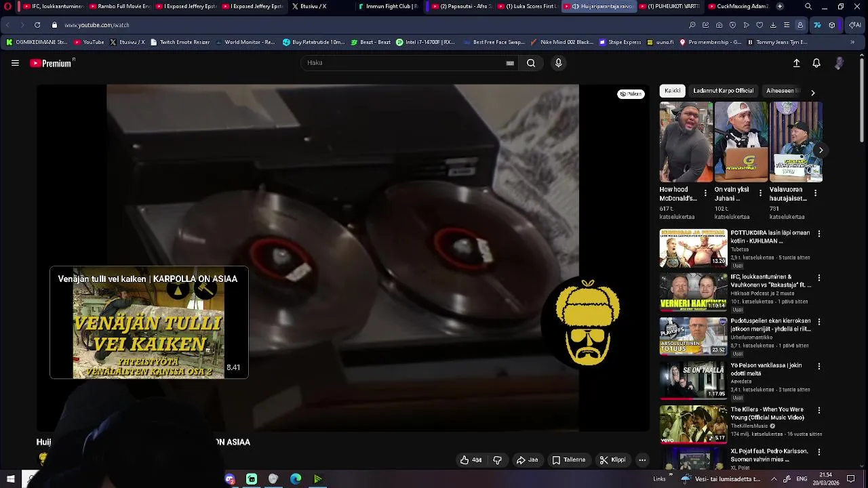Screen dimensions: 868x488
Task: Click the youtube.com address bar
Action: click(x=366, y=25)
